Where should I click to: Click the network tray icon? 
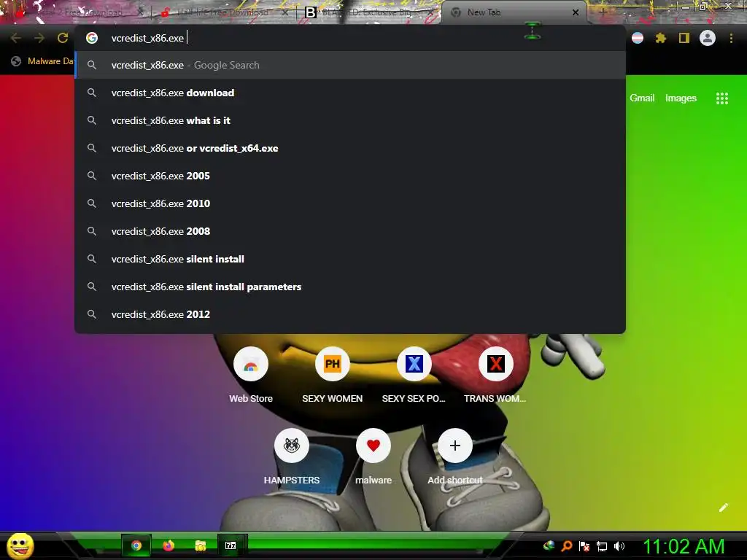pos(602,546)
